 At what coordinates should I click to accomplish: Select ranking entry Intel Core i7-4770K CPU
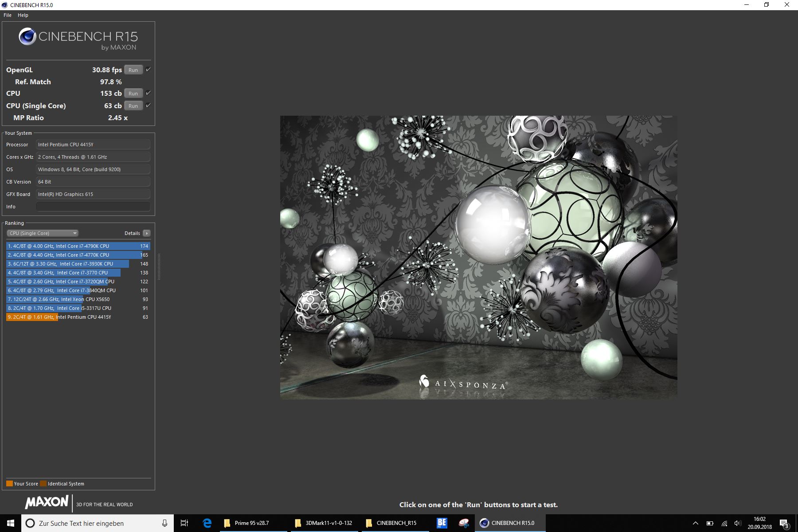(x=78, y=255)
